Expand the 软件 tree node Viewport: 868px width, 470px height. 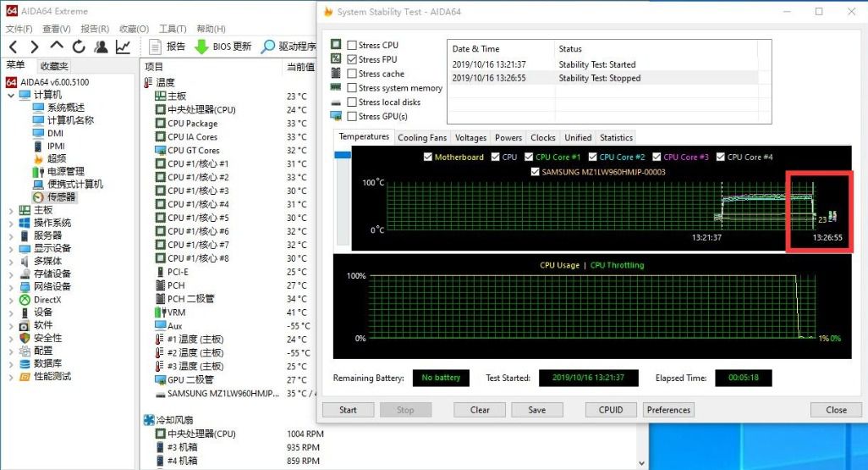click(x=11, y=326)
